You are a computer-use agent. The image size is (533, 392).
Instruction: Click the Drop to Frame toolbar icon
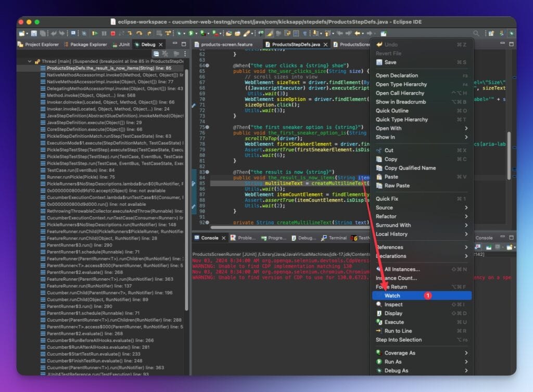tap(159, 33)
